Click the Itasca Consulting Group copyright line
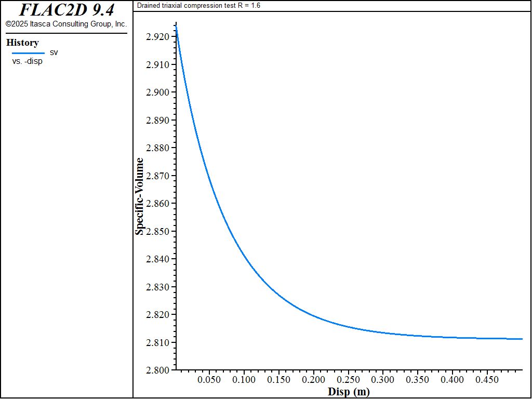The width and height of the screenshot is (532, 399). (66, 24)
